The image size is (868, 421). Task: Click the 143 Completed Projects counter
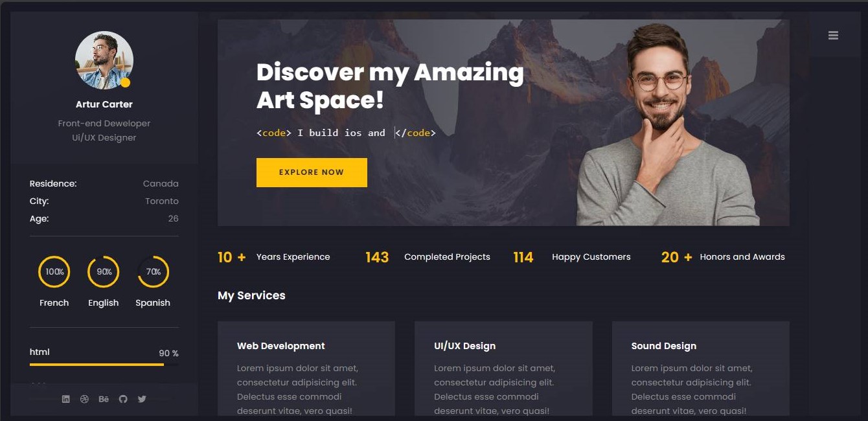coord(428,257)
